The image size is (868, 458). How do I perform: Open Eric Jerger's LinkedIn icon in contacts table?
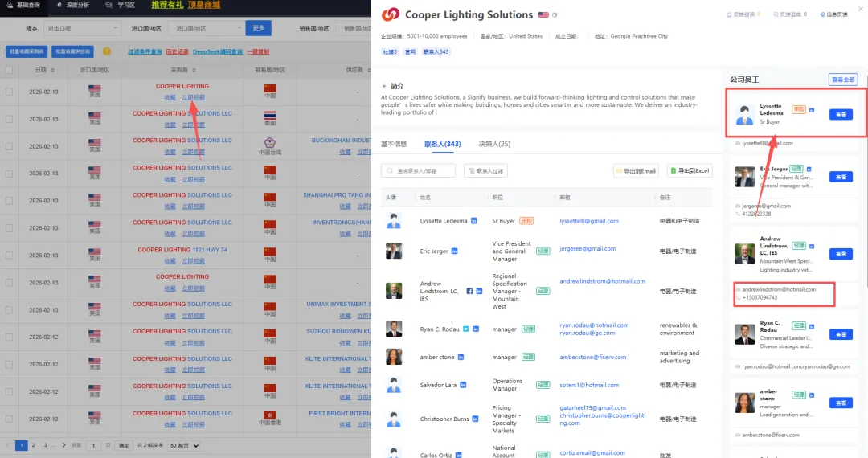tap(454, 251)
